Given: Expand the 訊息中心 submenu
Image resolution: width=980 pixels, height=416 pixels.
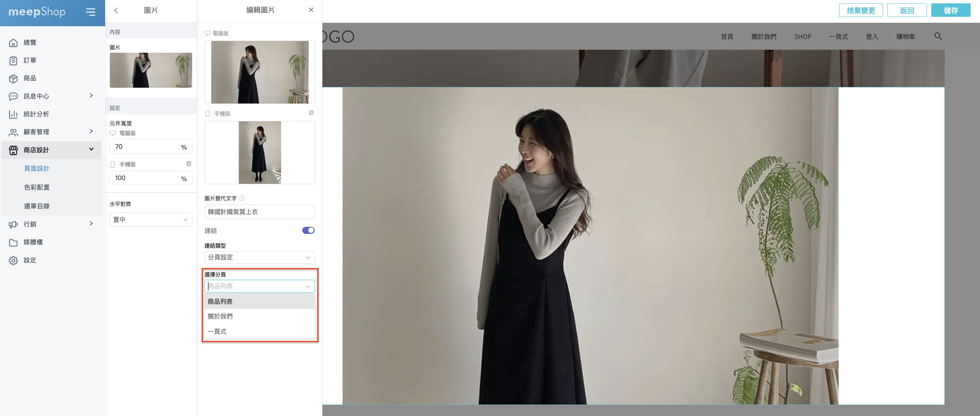Looking at the screenshot, I should point(91,95).
